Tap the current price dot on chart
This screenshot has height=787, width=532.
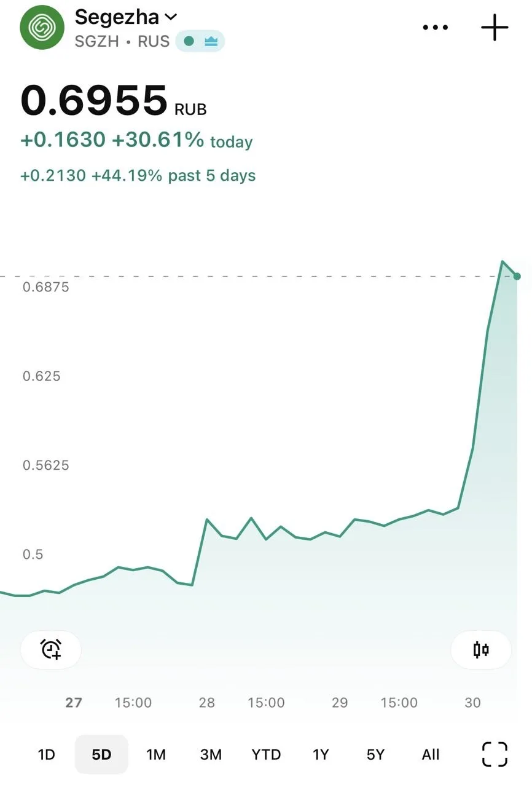coord(517,277)
